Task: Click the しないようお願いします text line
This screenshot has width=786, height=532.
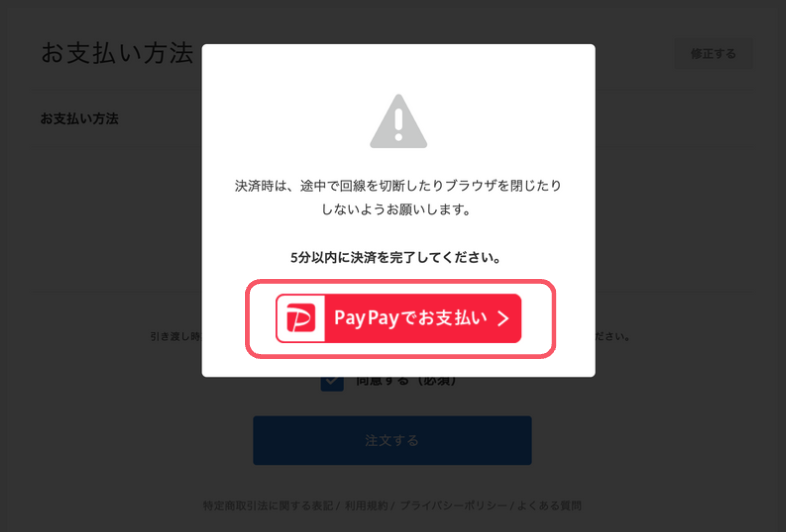Action: click(x=396, y=209)
